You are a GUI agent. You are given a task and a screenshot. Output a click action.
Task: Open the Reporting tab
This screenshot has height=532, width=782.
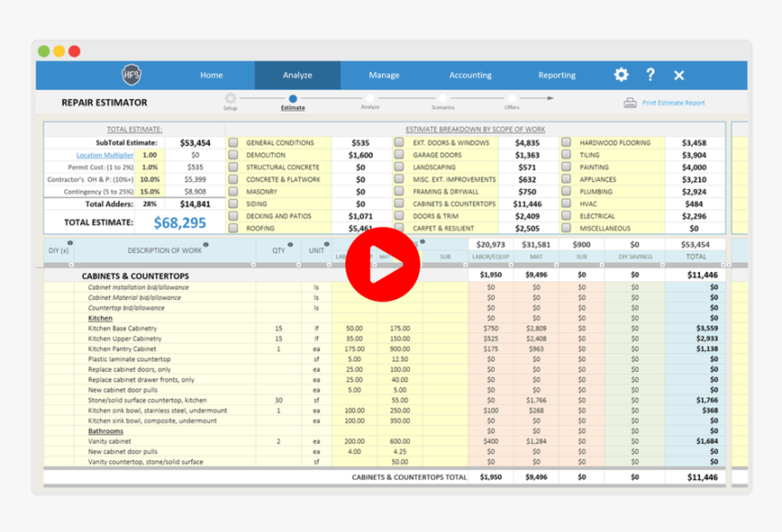tap(556, 75)
